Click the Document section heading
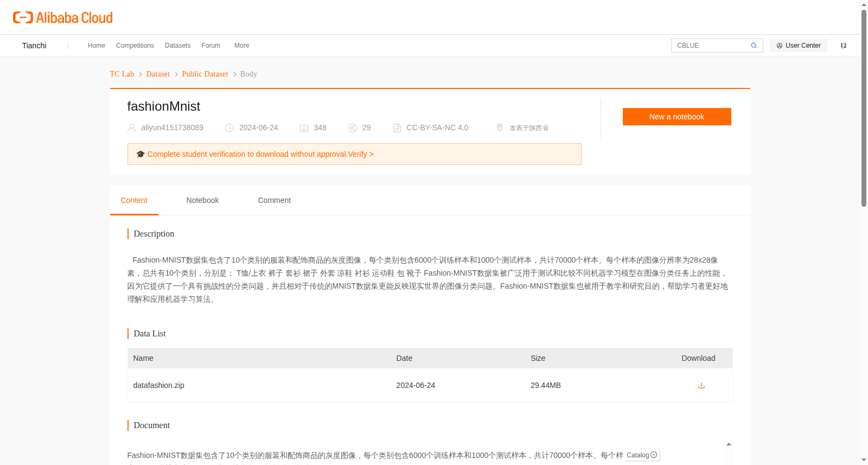Screen dimensions: 868x465 (152, 425)
